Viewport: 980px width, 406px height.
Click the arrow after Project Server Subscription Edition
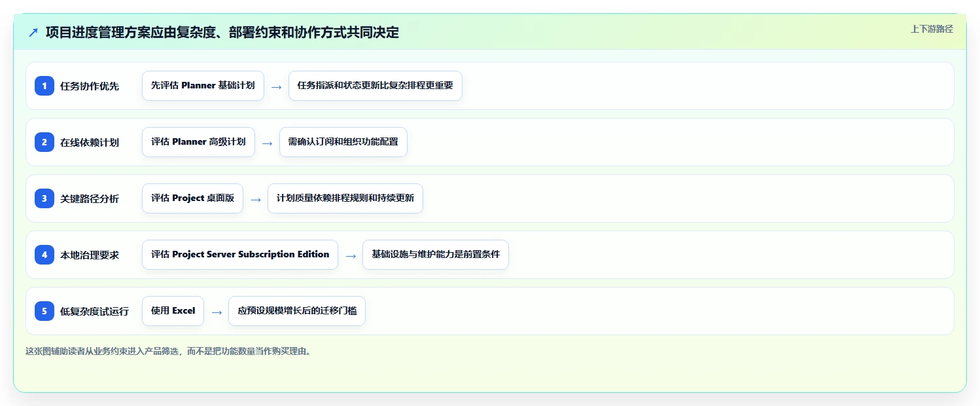tap(350, 255)
